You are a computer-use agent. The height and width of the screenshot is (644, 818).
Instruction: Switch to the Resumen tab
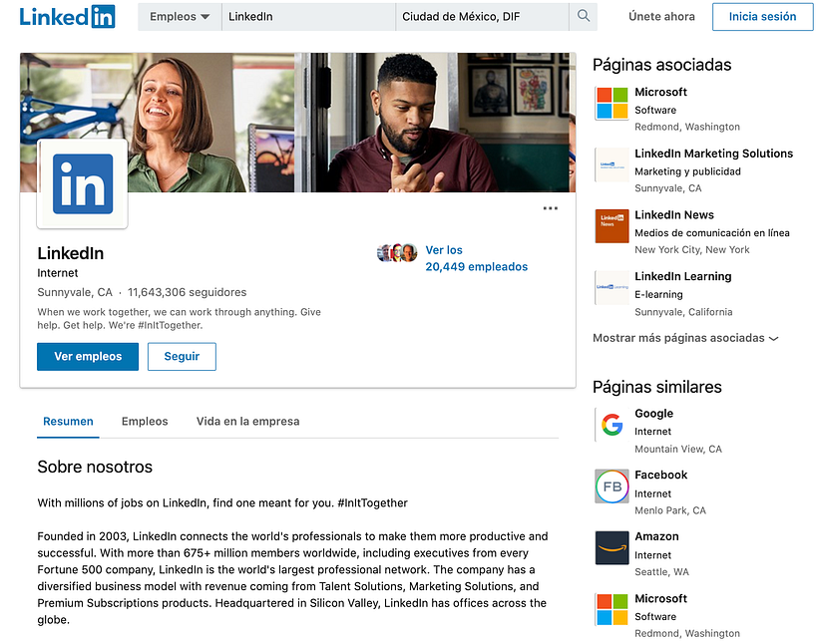tap(68, 422)
